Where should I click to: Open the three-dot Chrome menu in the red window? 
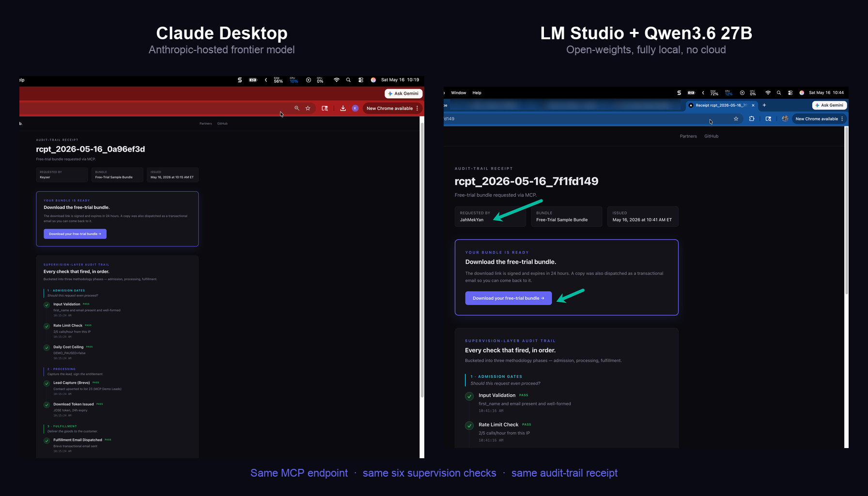(x=417, y=108)
